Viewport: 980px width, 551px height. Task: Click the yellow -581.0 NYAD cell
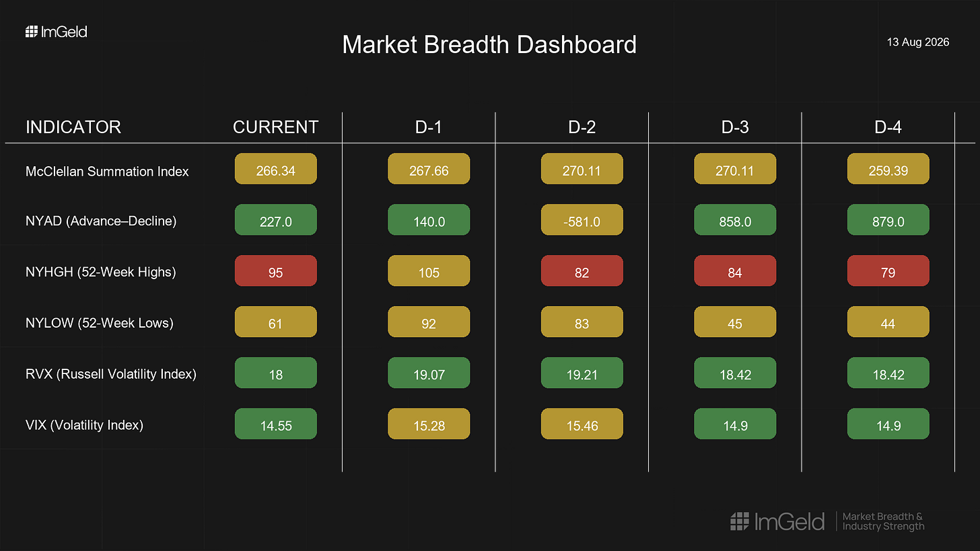[582, 221]
